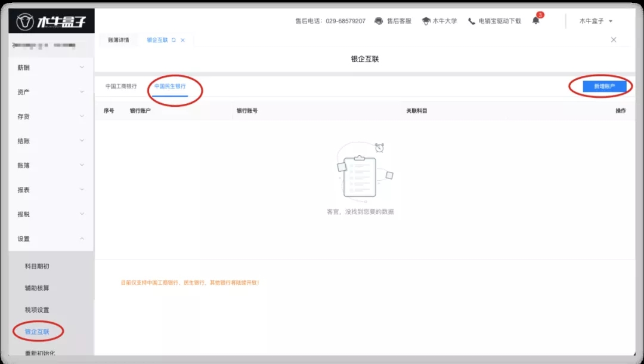Expand the 账簿 sidebar menu
Viewport: 644px width, 364px height.
coord(51,165)
